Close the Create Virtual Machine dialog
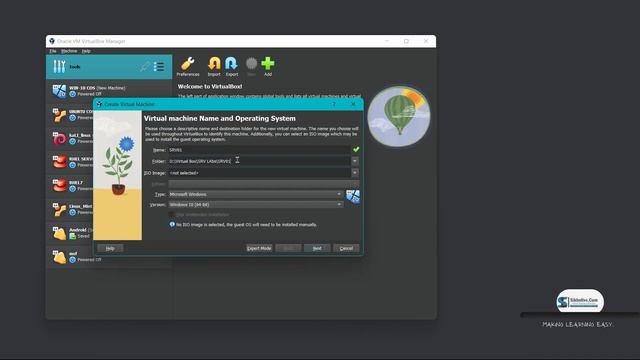 tap(353, 104)
